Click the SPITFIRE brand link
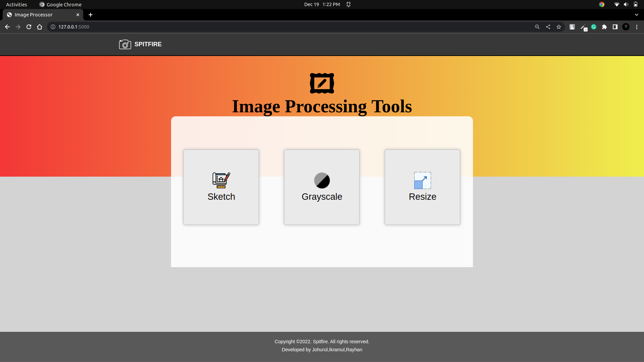The image size is (644, 362). pos(148,44)
